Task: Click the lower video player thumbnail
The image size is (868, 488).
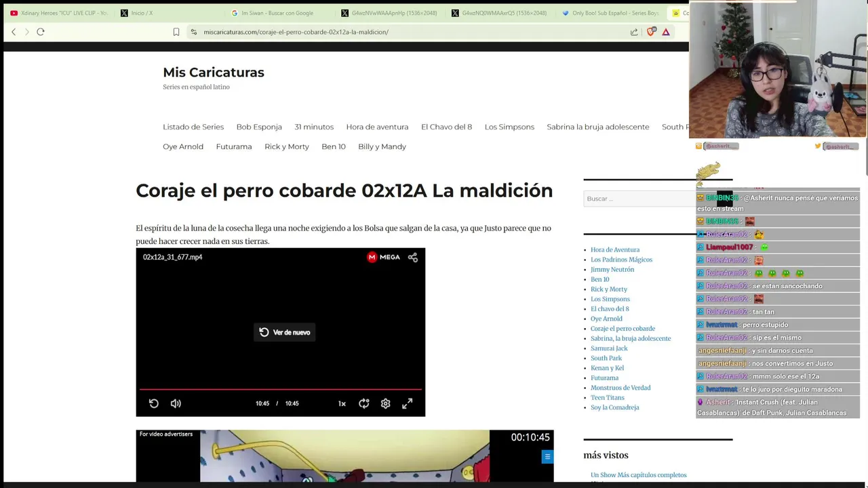Action: click(344, 456)
